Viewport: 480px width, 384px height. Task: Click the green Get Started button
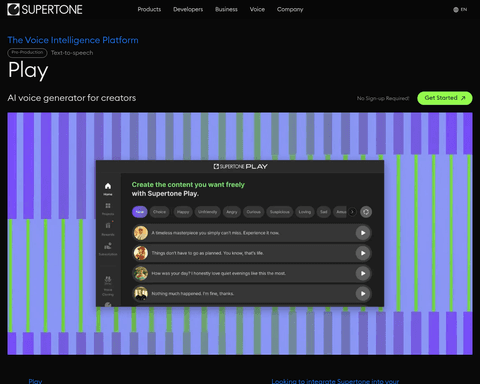tap(445, 98)
